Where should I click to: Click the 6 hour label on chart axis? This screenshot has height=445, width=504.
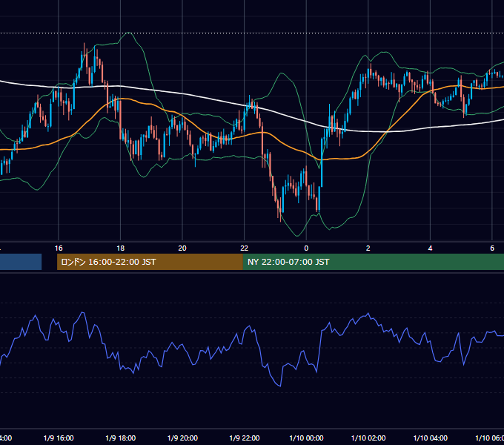(492, 248)
